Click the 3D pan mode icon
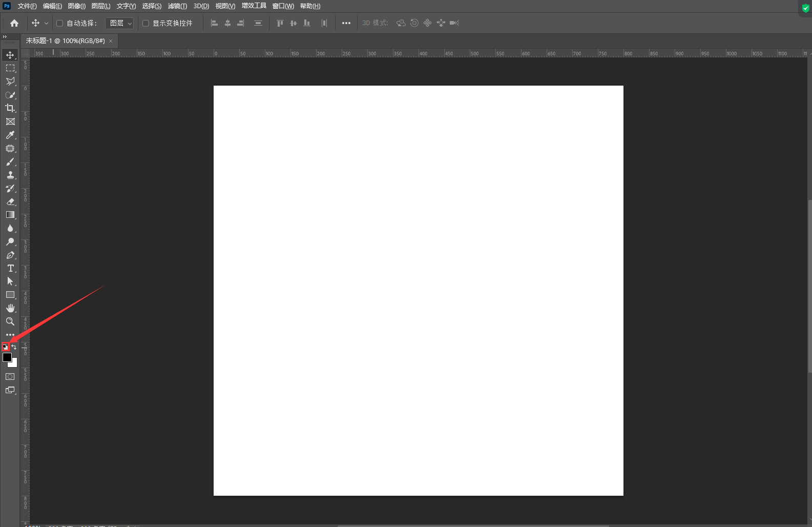Image resolution: width=812 pixels, height=527 pixels. pos(428,23)
